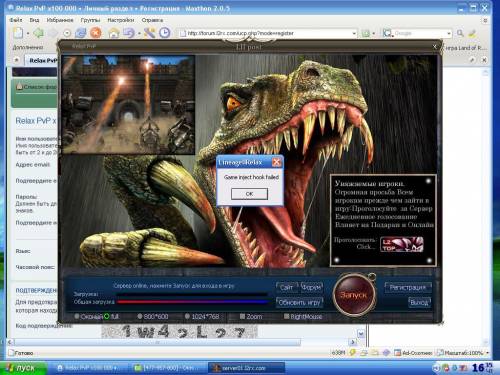The image size is (500, 375).
Task: Click the New page icon in Maxthon toolbar
Action: 18,33
